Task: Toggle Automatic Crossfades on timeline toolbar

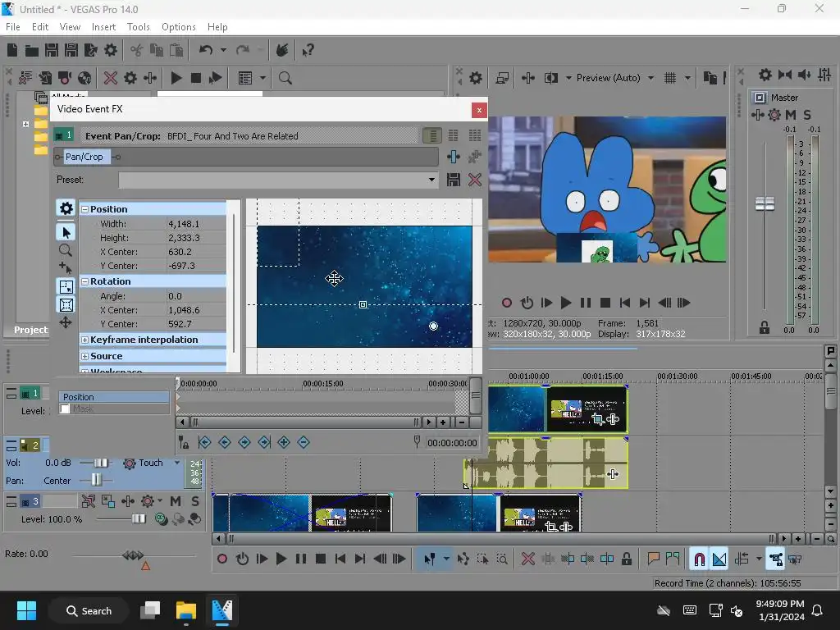Action: pos(719,559)
